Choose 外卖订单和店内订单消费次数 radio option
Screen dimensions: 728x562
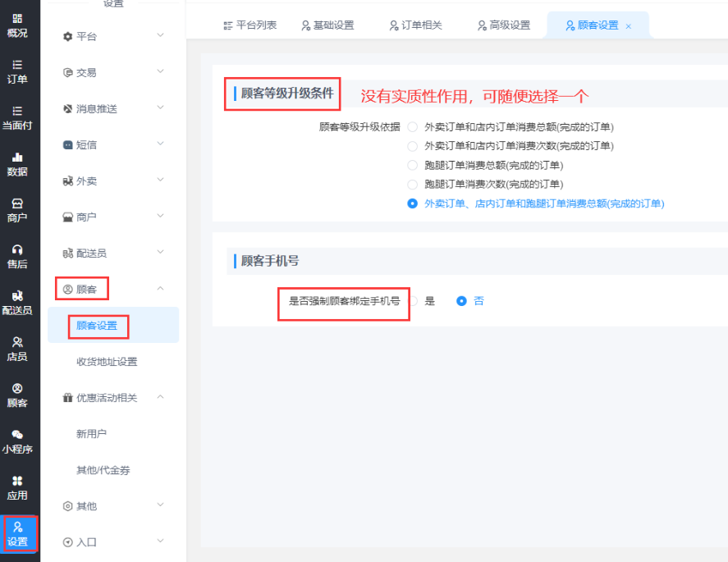click(413, 146)
